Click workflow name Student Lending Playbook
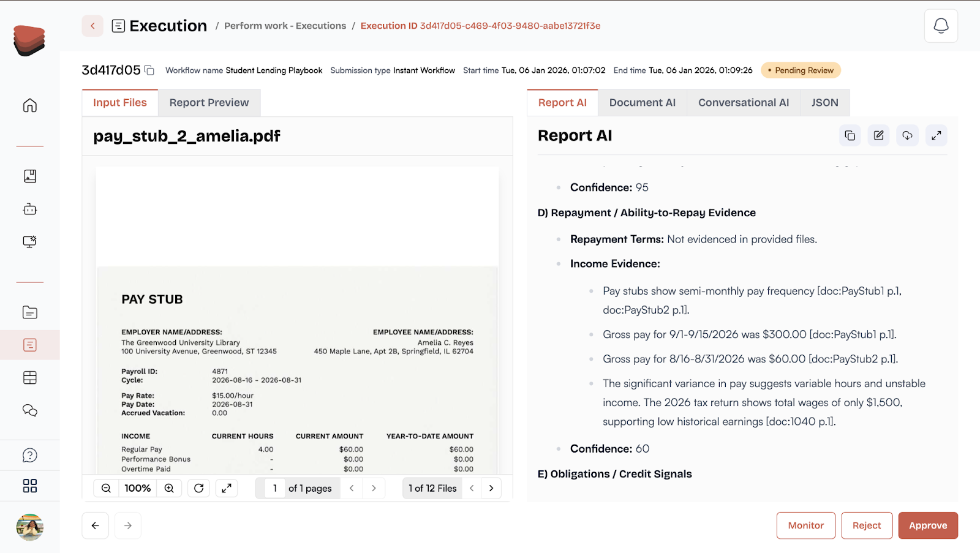The width and height of the screenshot is (980, 553). pos(274,70)
